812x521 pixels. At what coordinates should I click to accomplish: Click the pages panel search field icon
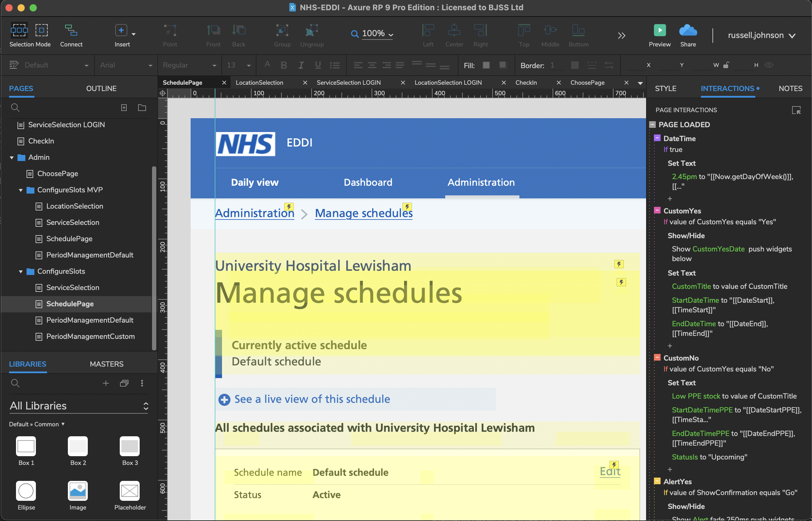(x=15, y=108)
